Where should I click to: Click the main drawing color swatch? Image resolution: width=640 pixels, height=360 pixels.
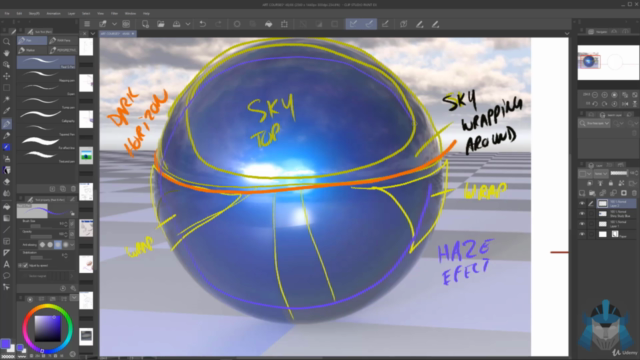point(5,344)
